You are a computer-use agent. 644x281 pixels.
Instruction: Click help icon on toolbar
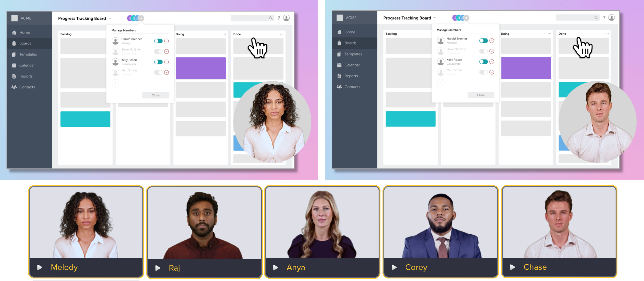pos(279,18)
